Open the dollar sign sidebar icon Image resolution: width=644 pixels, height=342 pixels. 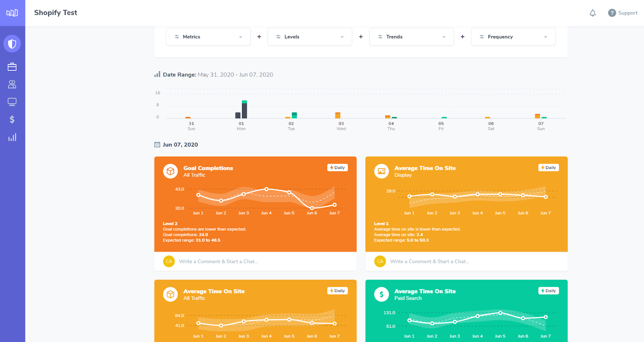(12, 119)
